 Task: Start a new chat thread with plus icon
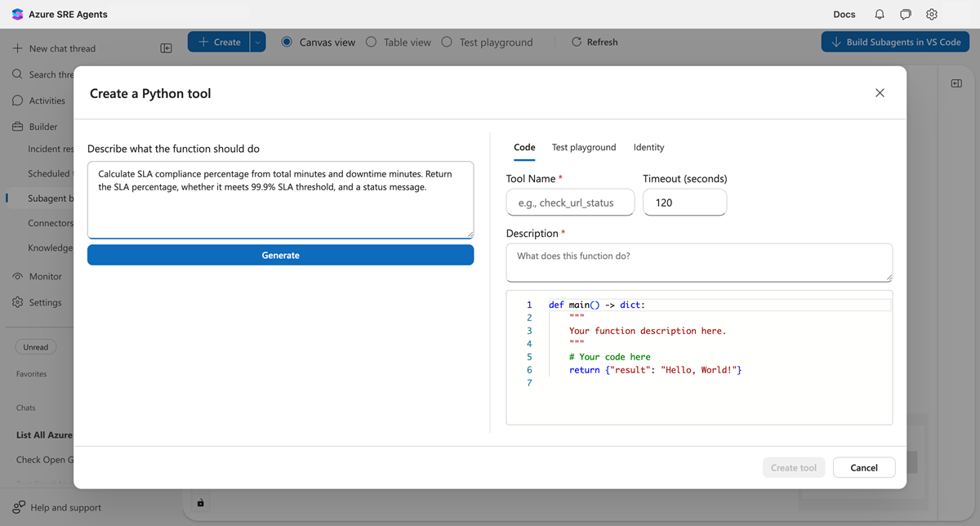click(18, 47)
